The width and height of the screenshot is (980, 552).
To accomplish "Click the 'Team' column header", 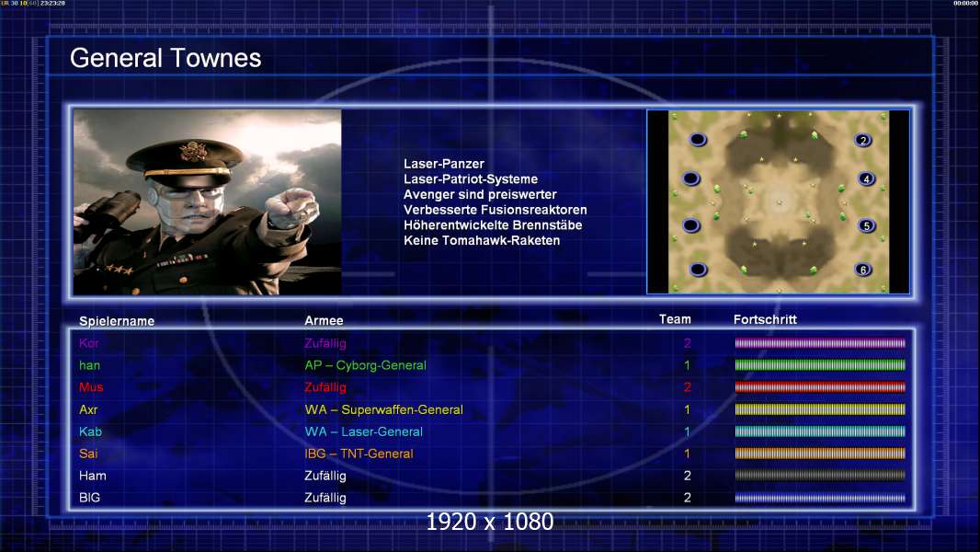I will (675, 319).
